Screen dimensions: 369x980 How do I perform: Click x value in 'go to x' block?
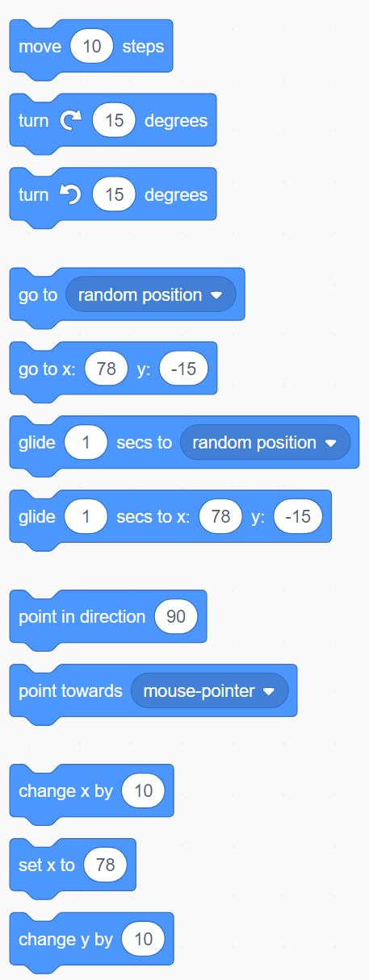106,369
